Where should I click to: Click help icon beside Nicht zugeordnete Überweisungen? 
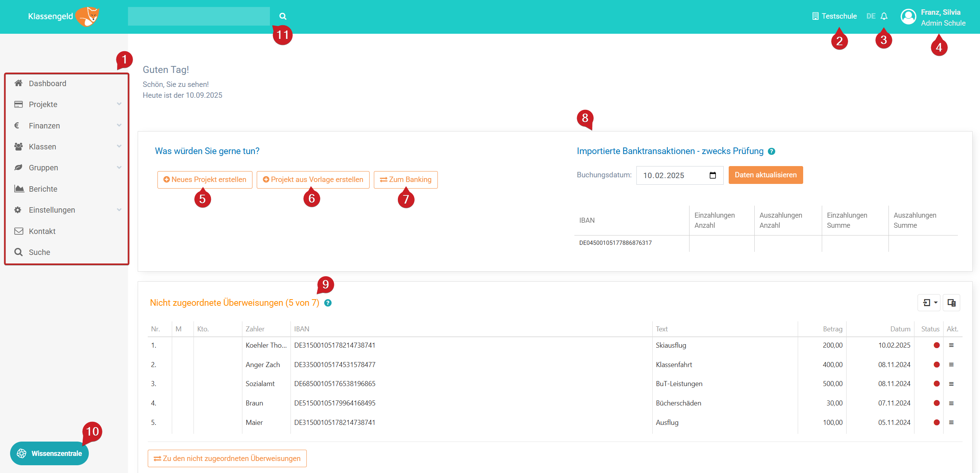328,303
